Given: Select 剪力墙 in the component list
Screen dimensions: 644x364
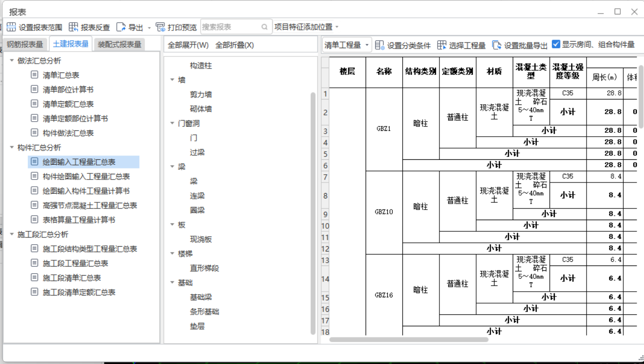Looking at the screenshot, I should 201,95.
